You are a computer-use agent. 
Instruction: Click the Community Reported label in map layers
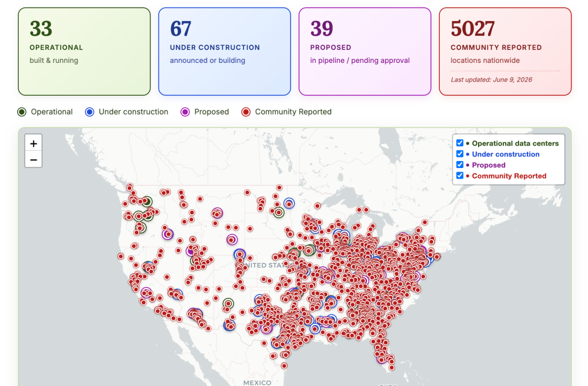pos(509,176)
